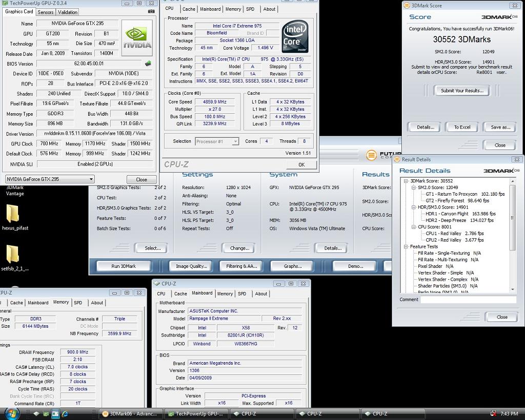Switch to TechPowerUp GPU-Z taskbar button

tap(197, 414)
